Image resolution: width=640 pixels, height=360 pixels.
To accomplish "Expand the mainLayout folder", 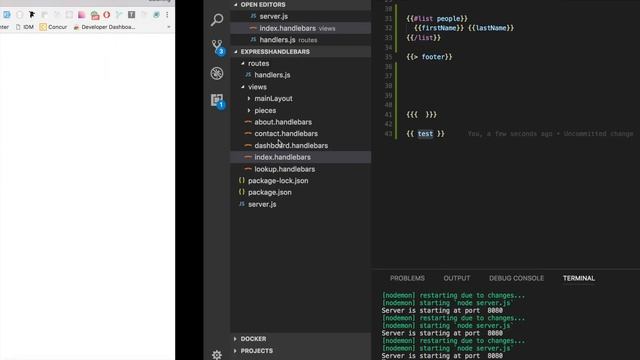I will tap(249, 98).
